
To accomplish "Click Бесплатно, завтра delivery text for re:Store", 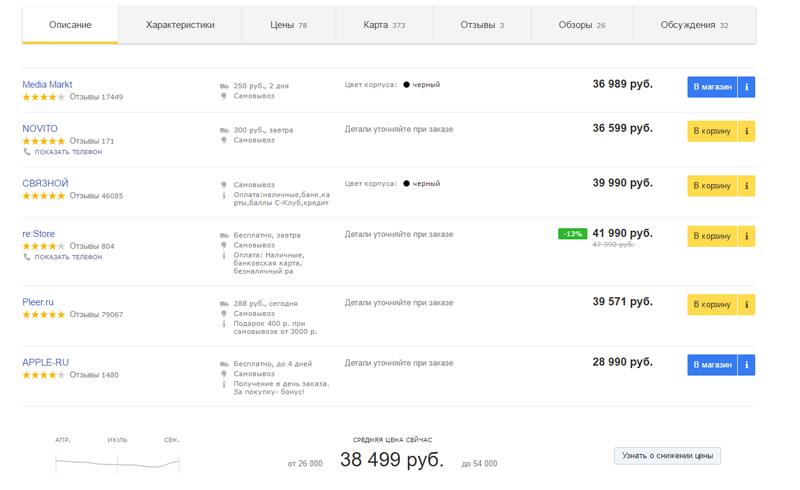I will click(267, 235).
